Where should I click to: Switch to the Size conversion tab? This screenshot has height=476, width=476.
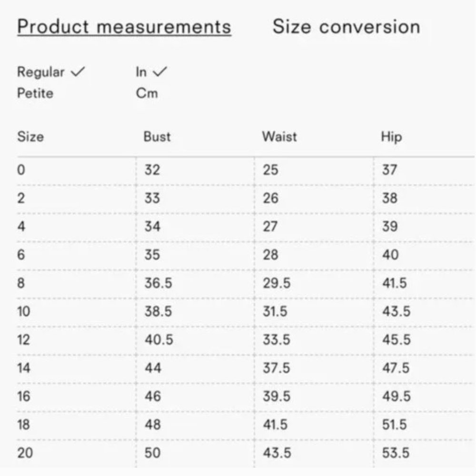click(x=346, y=27)
